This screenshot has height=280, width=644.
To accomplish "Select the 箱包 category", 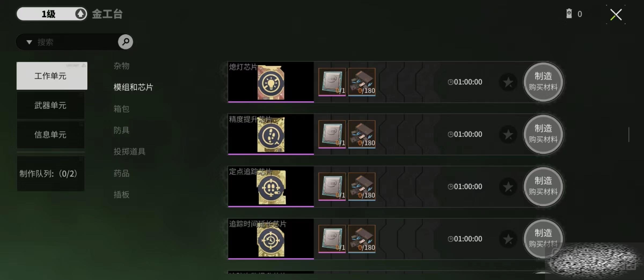I will click(121, 109).
